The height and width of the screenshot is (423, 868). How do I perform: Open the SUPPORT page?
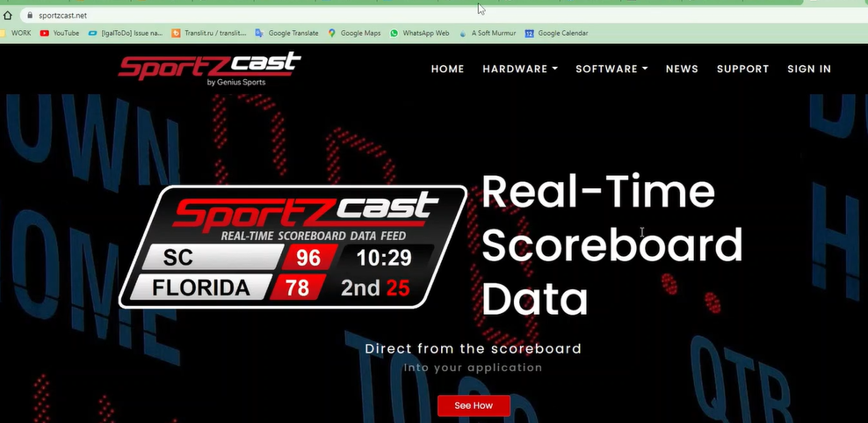[743, 69]
